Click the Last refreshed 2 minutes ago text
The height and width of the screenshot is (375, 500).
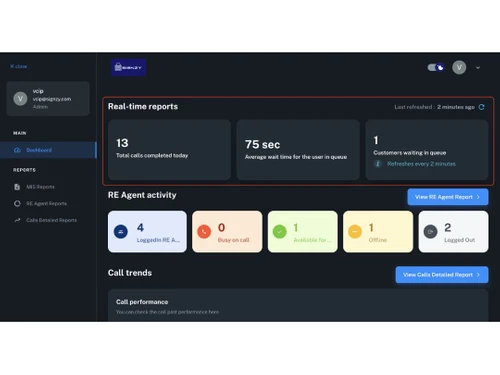tap(434, 107)
